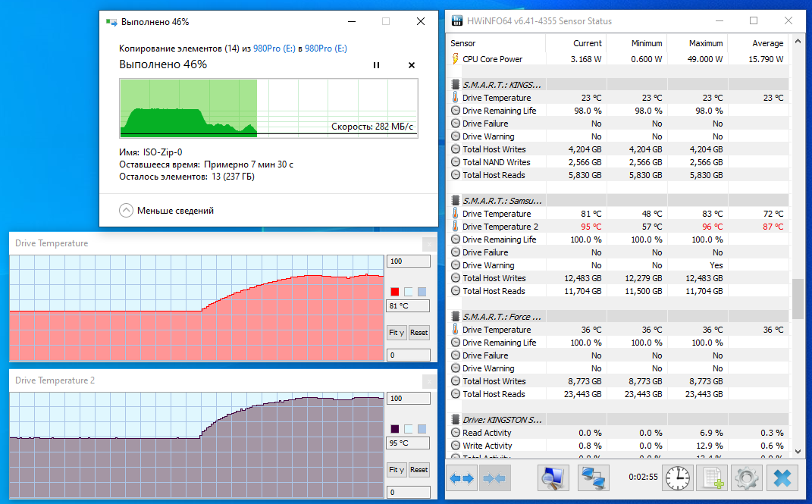Click the HWiNFO scrollbar up arrow

click(x=798, y=41)
